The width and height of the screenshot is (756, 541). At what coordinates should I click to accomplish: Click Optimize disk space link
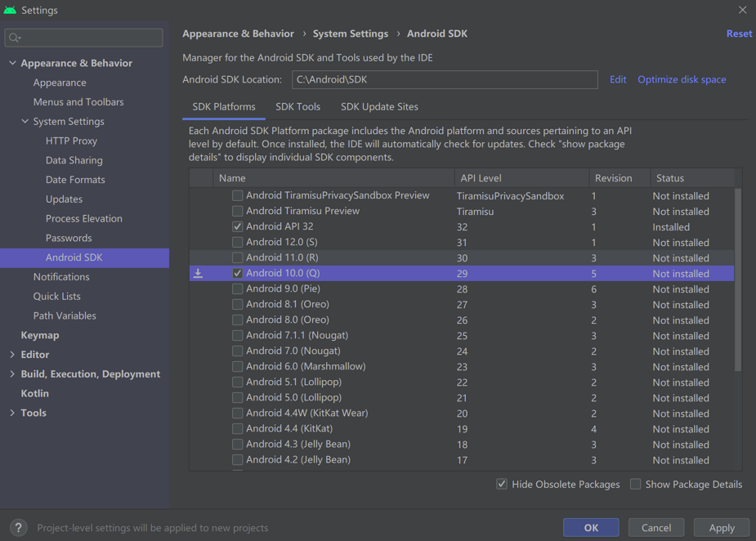682,80
